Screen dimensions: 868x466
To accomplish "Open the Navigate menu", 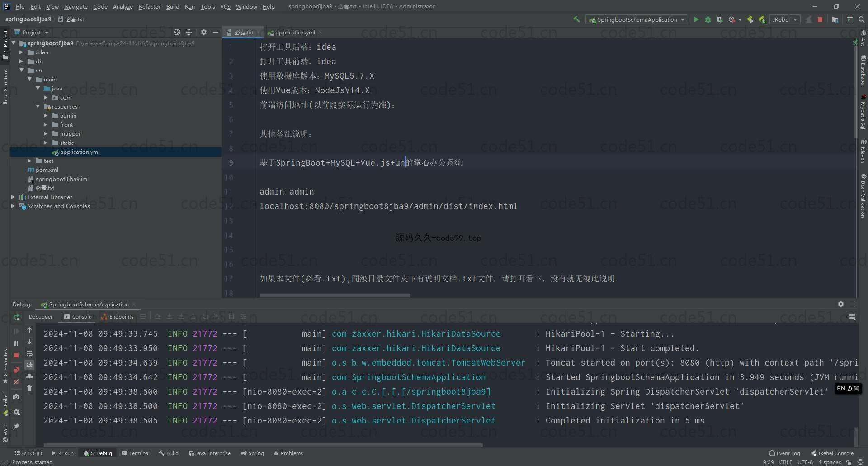I will click(x=75, y=6).
